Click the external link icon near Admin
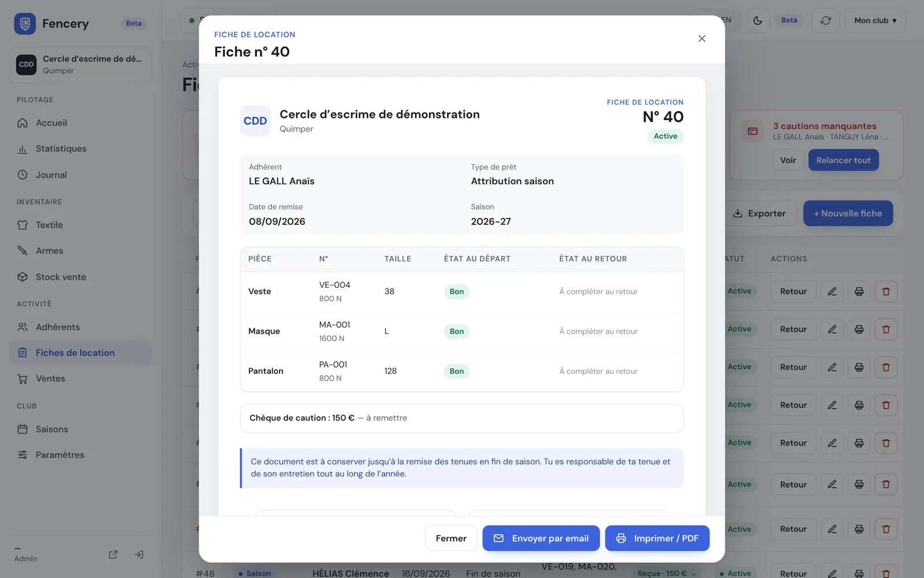The image size is (924, 578). [113, 554]
